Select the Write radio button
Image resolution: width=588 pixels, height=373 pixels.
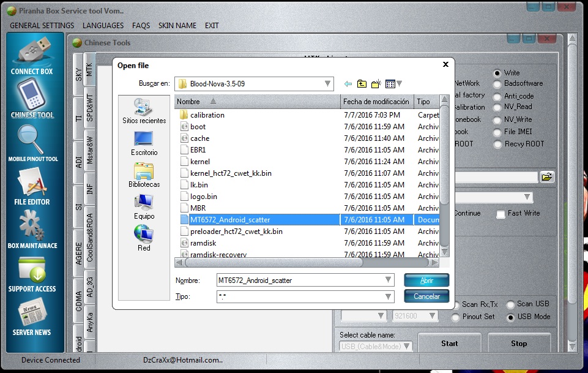(x=497, y=73)
